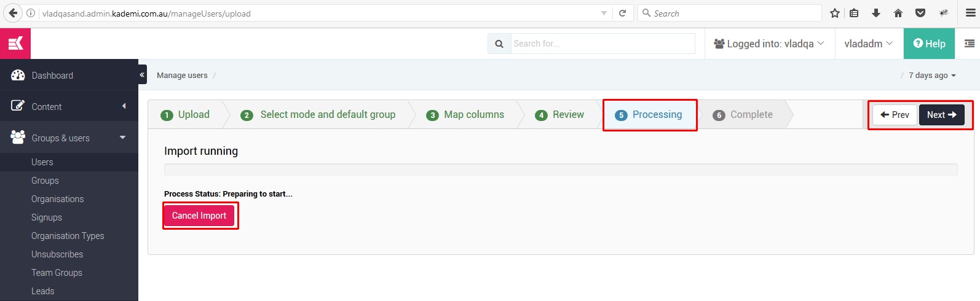Click the Groups & users people icon
Image resolution: width=980 pixels, height=301 pixels.
(x=18, y=137)
